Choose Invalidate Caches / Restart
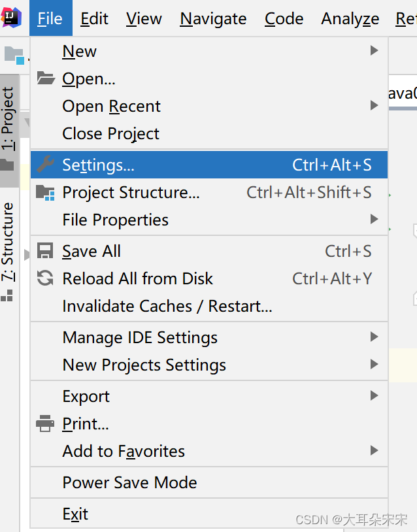417x532 pixels. [x=167, y=306]
